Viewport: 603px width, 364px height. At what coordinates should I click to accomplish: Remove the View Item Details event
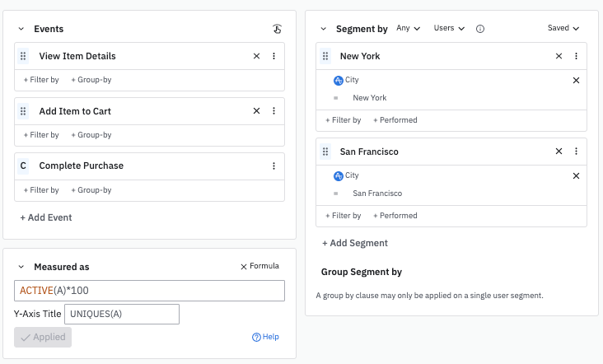(256, 56)
